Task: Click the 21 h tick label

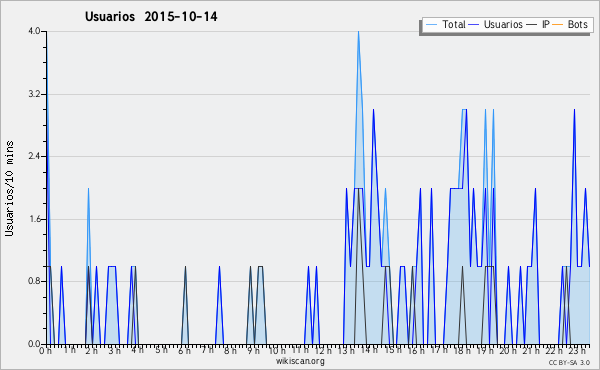Action: coord(531,351)
